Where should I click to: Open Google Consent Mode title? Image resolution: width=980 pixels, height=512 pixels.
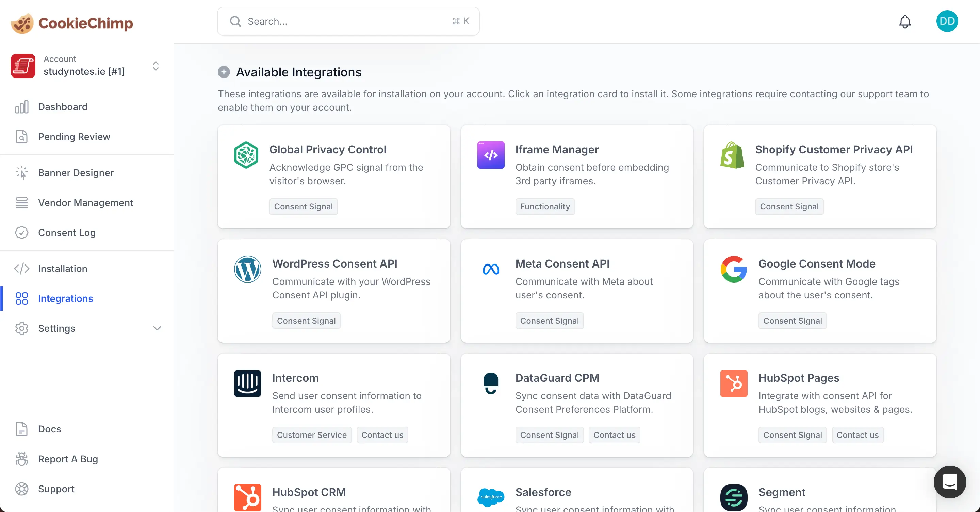click(817, 263)
